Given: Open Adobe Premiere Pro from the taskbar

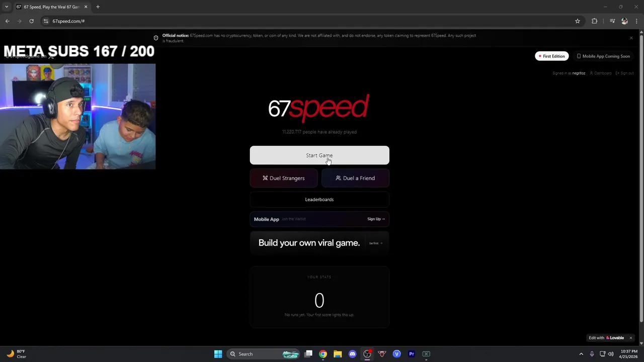Looking at the screenshot, I should click(412, 354).
